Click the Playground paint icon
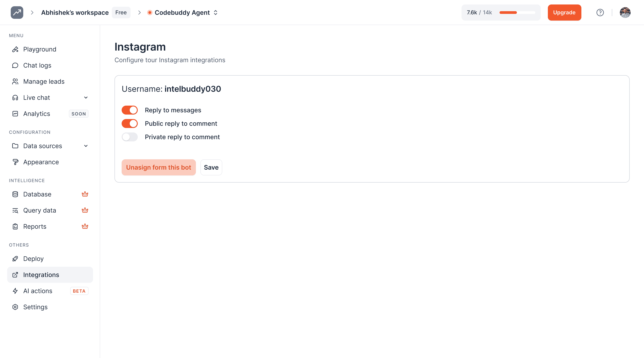This screenshot has height=358, width=644. tap(15, 49)
